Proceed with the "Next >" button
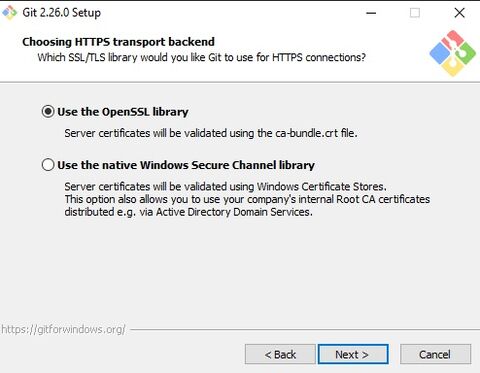The width and height of the screenshot is (480, 373). [353, 354]
